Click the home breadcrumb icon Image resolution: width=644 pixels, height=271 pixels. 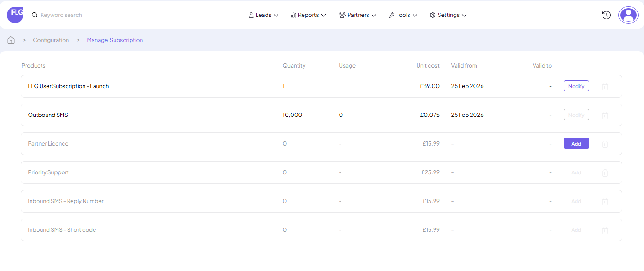click(x=10, y=40)
